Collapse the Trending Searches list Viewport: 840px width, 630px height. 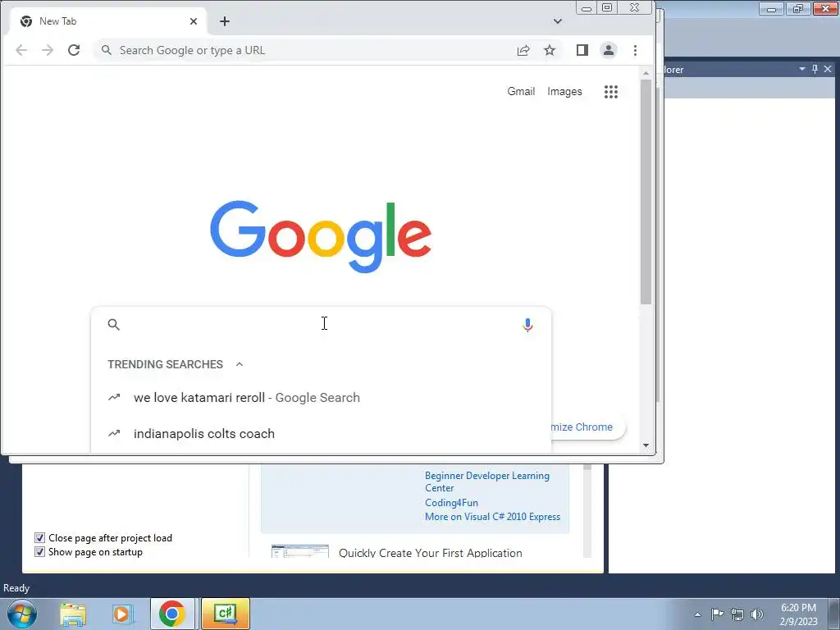[240, 364]
